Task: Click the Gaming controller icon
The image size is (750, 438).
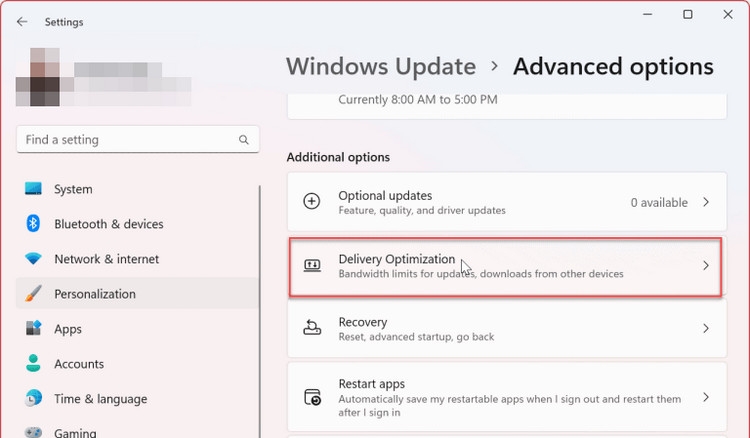Action: [x=33, y=432]
